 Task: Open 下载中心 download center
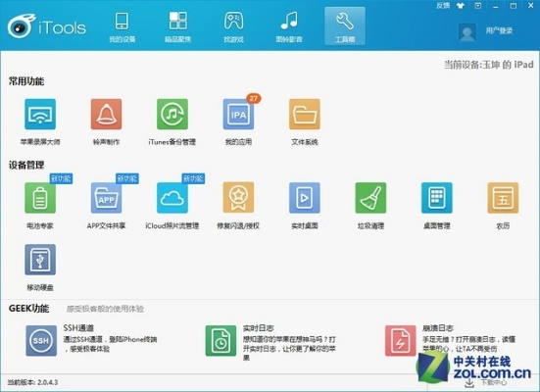click(485, 382)
